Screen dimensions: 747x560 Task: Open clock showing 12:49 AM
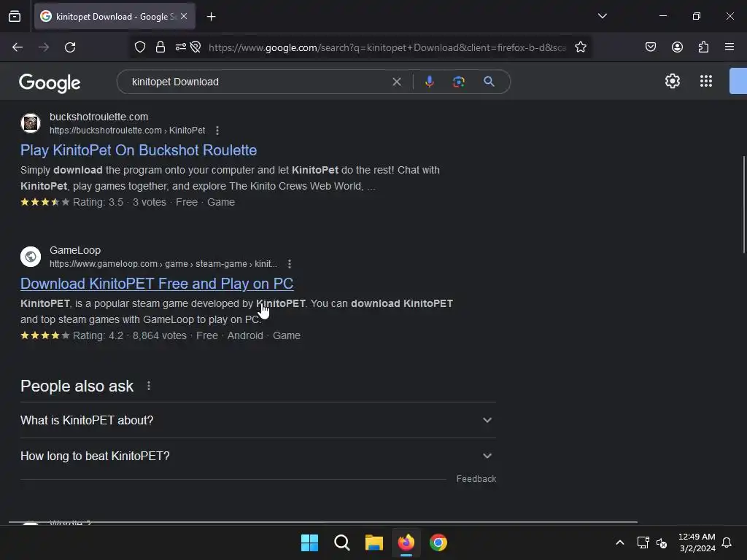coord(697,542)
